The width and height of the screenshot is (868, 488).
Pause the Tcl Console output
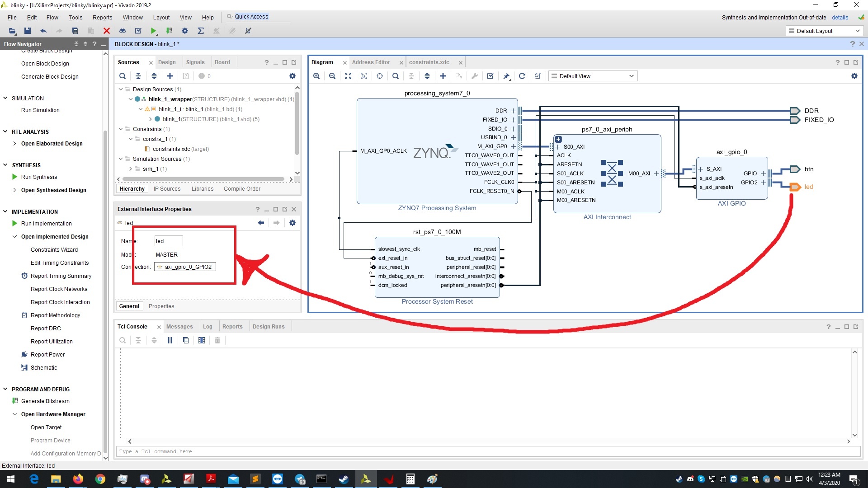[x=170, y=340]
